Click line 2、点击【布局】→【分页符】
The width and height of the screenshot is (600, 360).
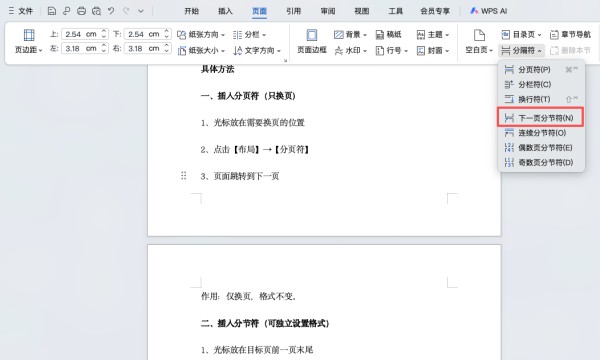(255, 150)
